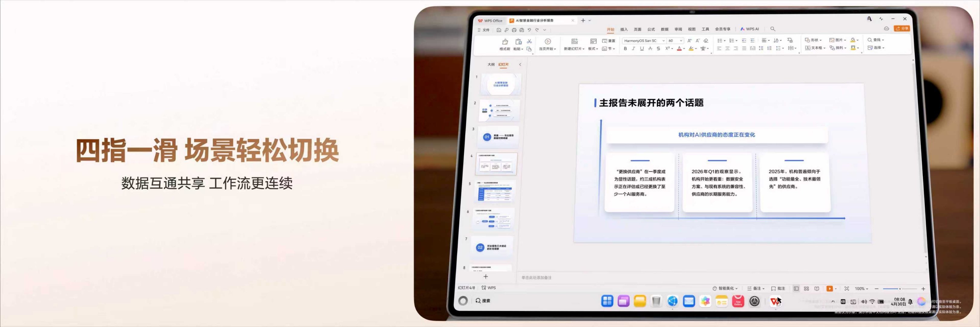Viewport: 980px width, 327px height.
Task: Switch to the 大纲 outline tab
Action: click(491, 65)
